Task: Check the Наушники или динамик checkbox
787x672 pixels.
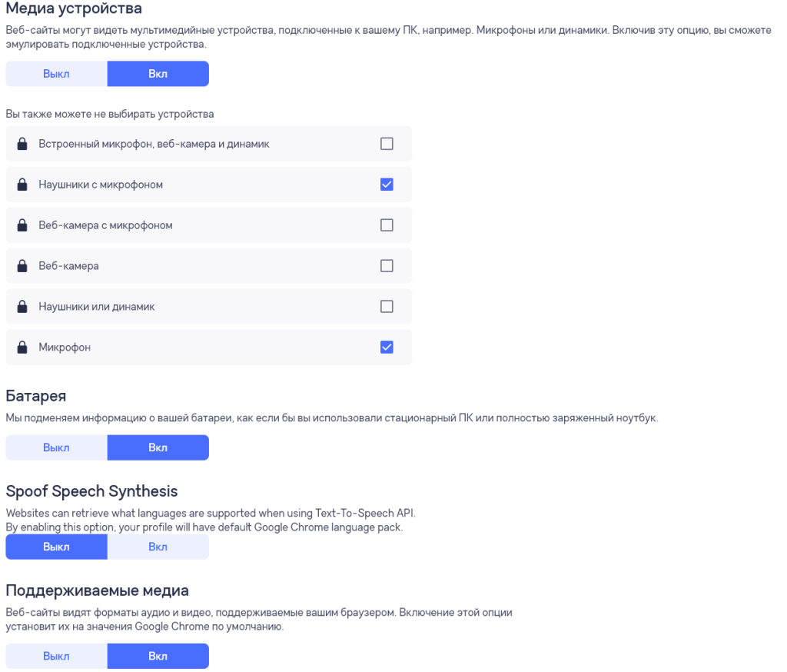Action: coord(387,307)
